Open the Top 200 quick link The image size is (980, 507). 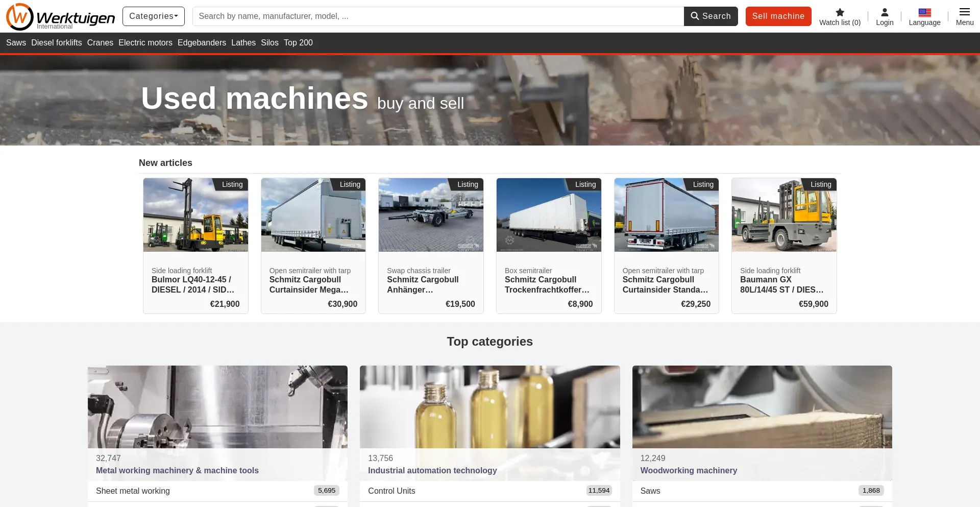click(298, 43)
